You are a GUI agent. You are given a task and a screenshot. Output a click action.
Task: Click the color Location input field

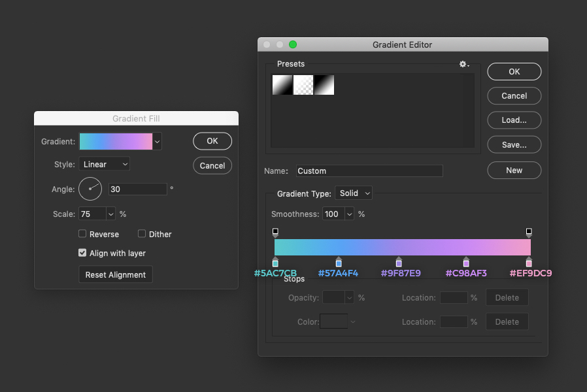pyautogui.click(x=454, y=321)
